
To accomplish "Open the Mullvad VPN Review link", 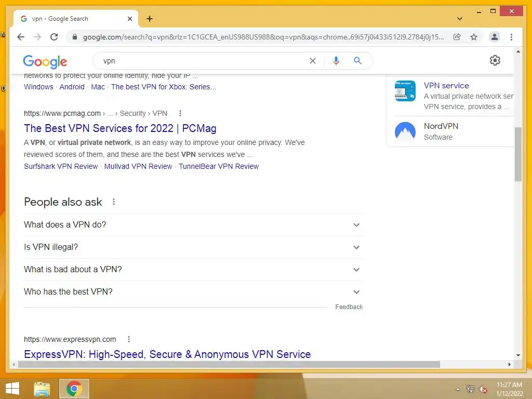I will (138, 166).
